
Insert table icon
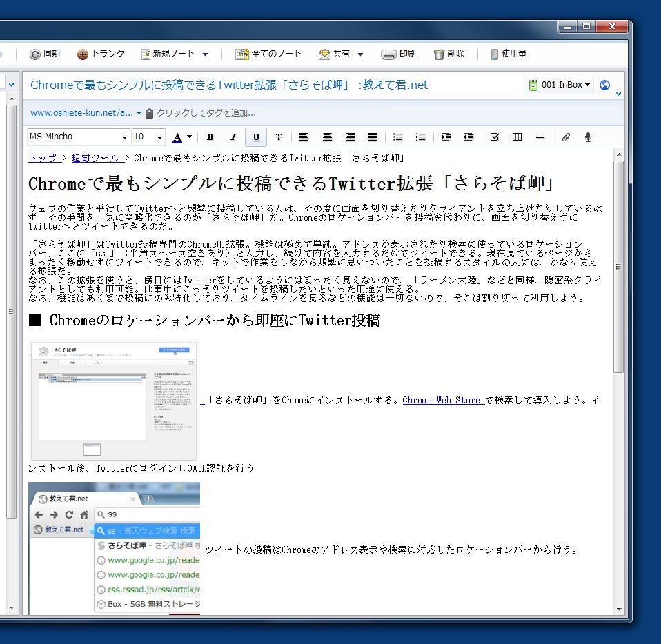(517, 137)
